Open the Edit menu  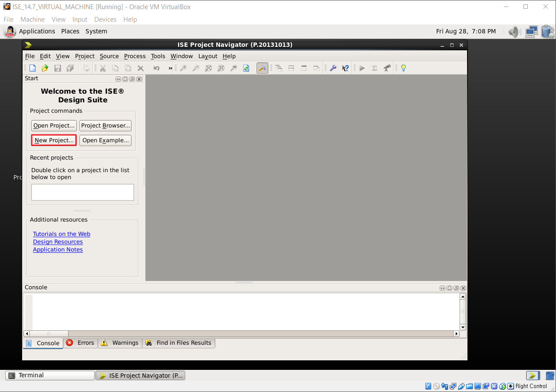45,56
